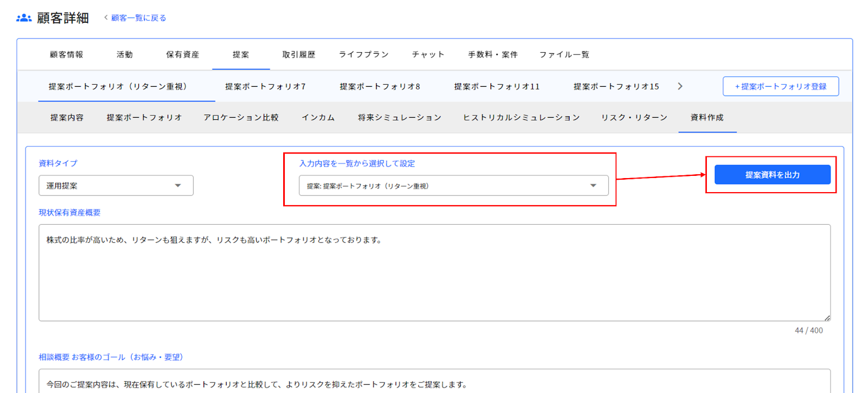Open the アロケーション比較 sub-tab

pos(241,117)
